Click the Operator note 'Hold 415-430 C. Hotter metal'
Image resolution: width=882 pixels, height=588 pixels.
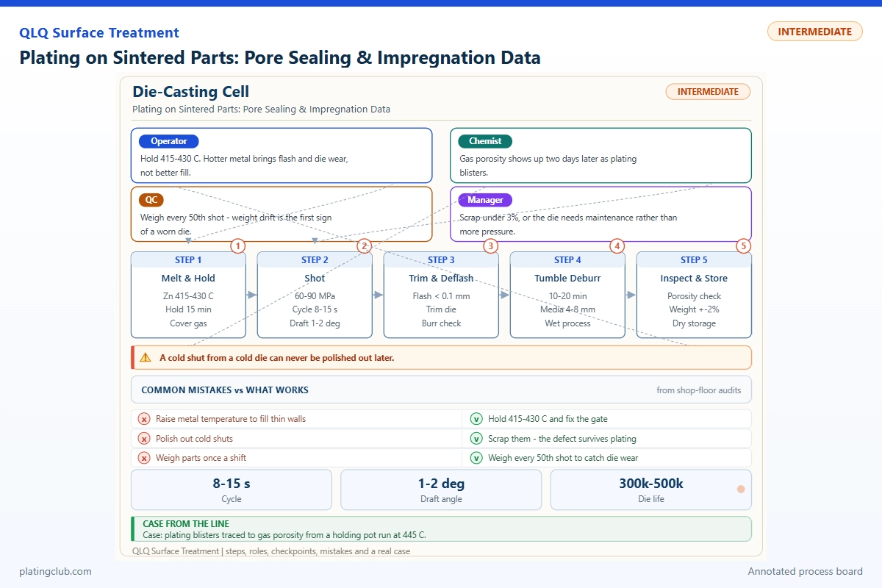coord(244,165)
